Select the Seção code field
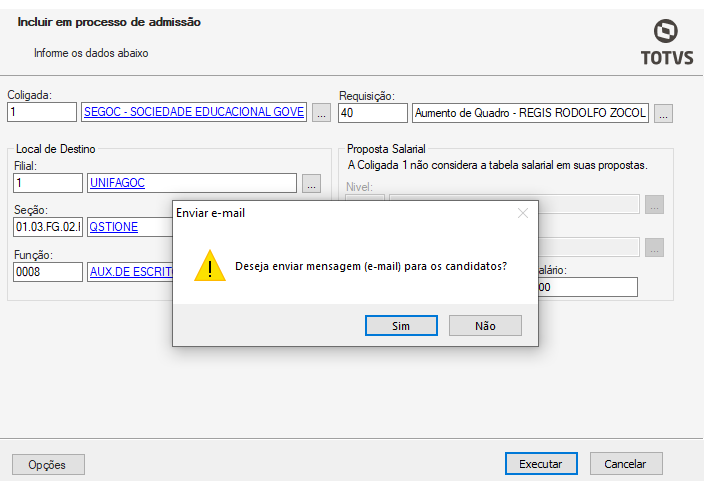 tap(48, 227)
